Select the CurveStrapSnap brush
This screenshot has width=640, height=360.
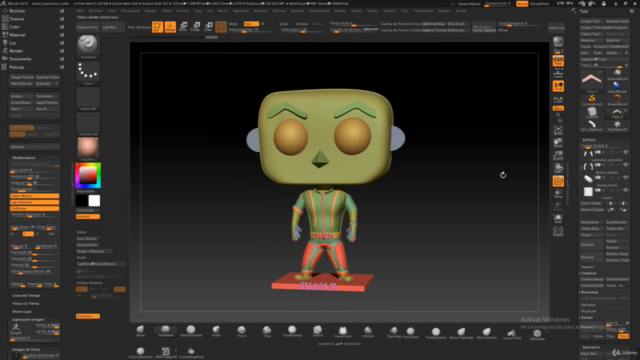point(191,352)
